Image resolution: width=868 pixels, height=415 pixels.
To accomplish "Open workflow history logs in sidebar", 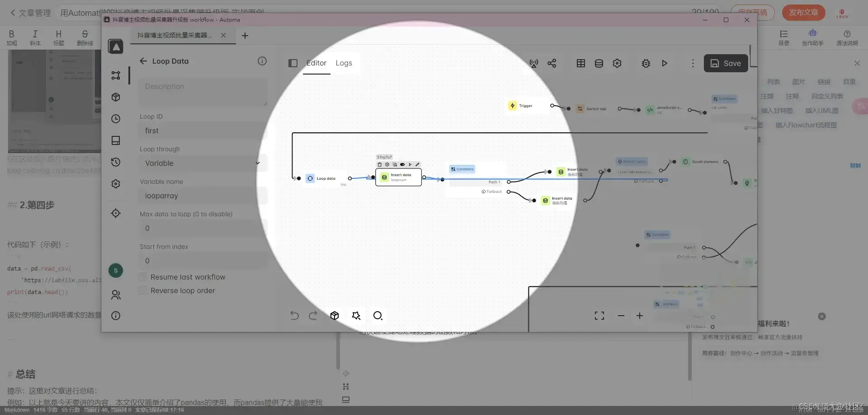I will coord(116,162).
